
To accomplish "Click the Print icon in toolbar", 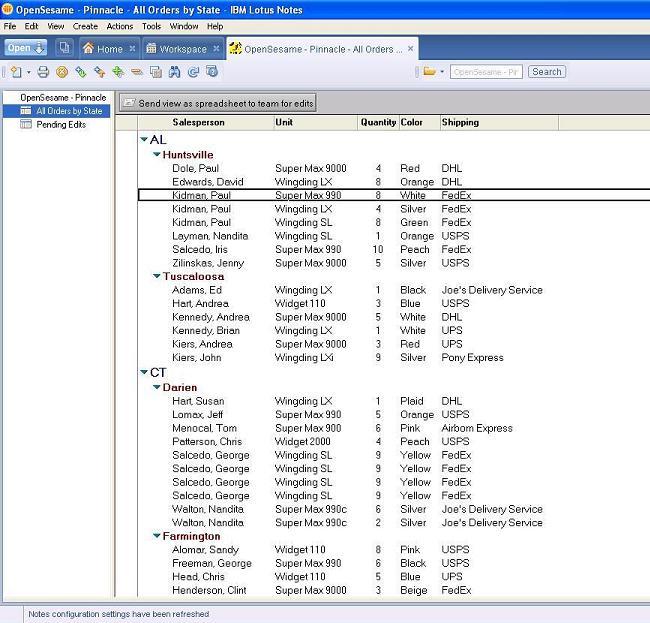I will 43,72.
